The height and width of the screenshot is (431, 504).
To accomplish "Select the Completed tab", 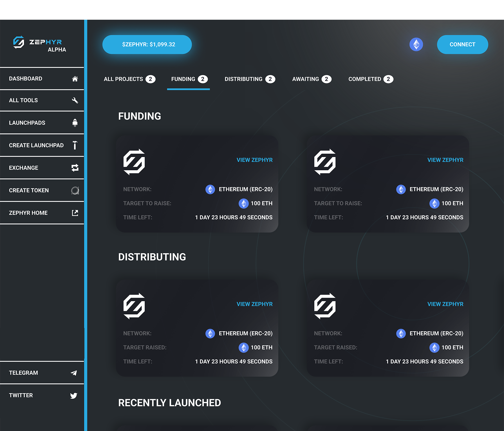I will tap(371, 79).
